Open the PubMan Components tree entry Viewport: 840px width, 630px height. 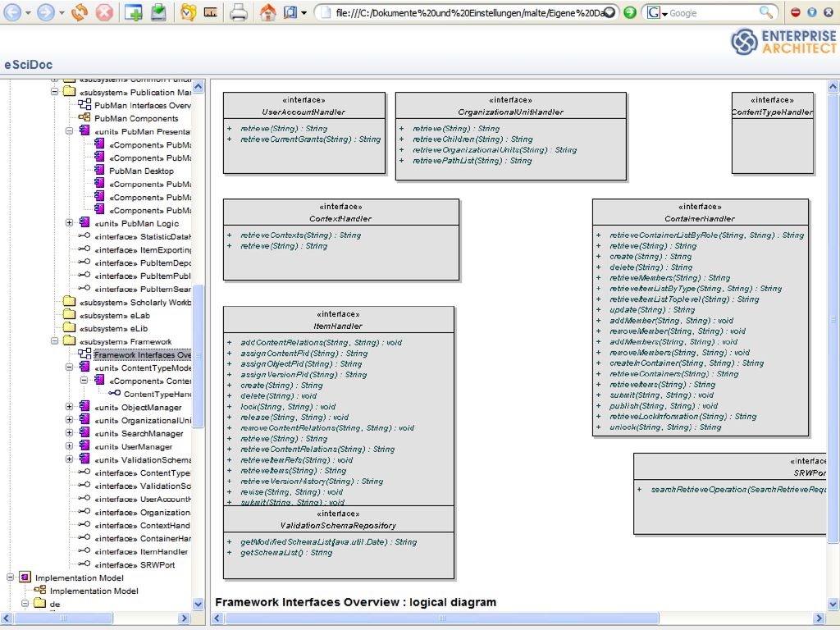136,118
